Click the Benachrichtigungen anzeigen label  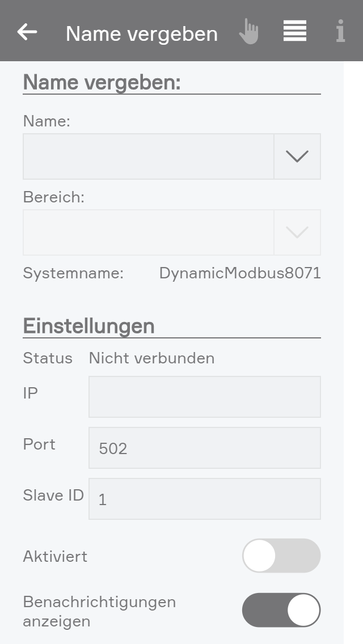click(x=99, y=611)
